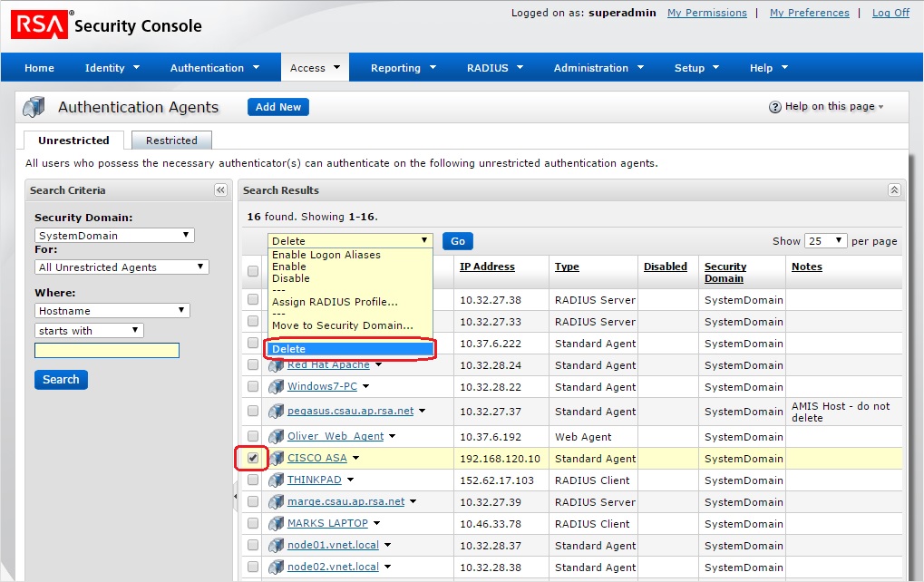This screenshot has height=582, width=924.
Task: Click the agent icon beside CISCO ASA
Action: coord(277,459)
